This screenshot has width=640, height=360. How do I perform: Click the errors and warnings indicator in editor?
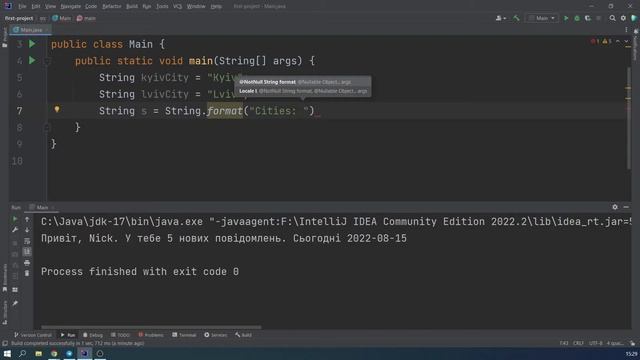tap(601, 41)
